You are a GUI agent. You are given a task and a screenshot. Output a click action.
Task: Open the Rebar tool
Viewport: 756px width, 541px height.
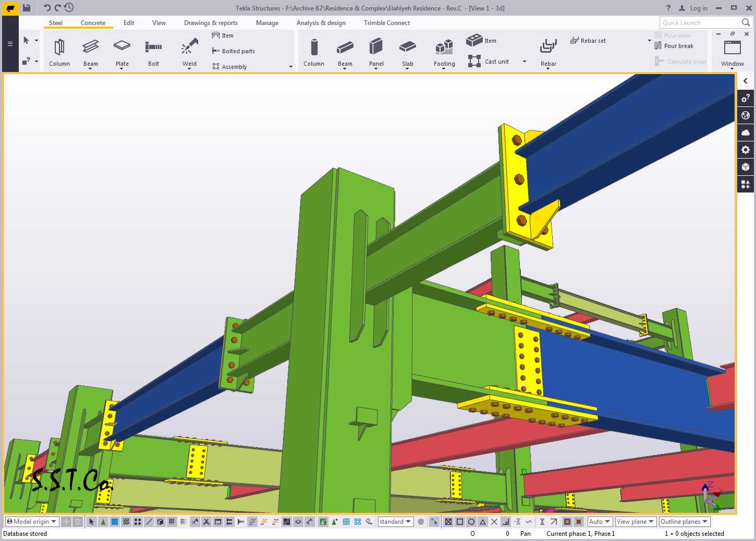548,52
